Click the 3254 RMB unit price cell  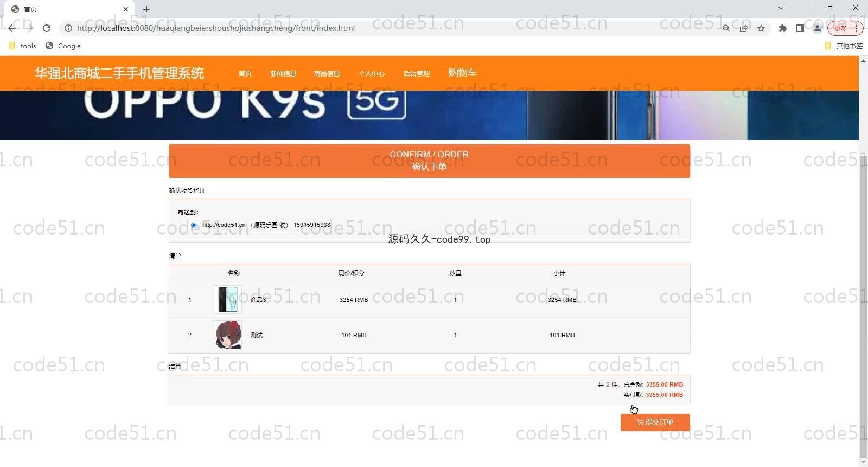354,300
